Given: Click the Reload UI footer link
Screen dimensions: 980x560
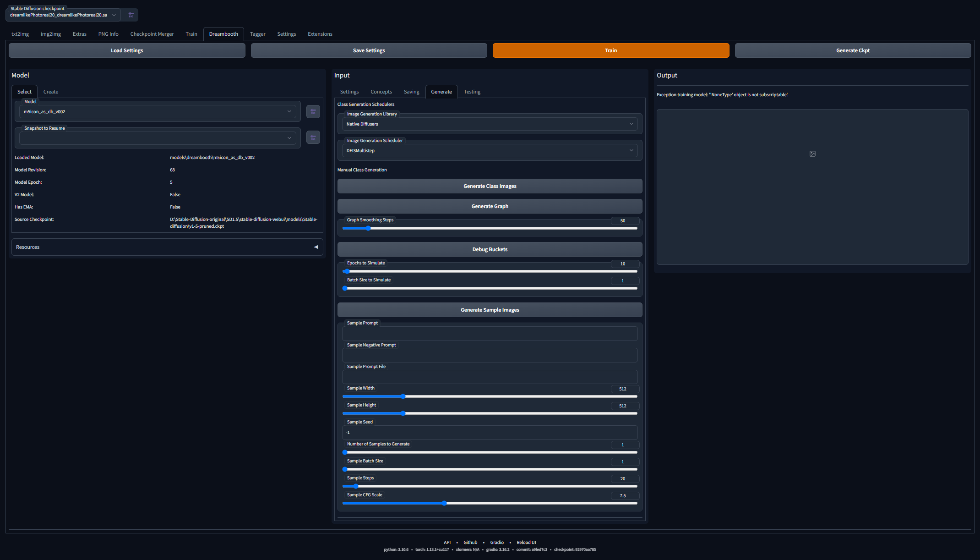Looking at the screenshot, I should [526, 542].
